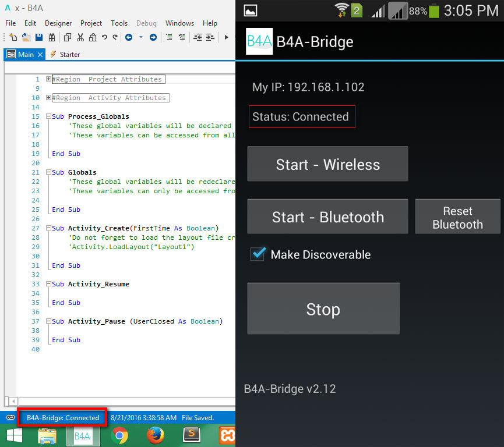Screen dimensions: 504x447
Task: Open the Project menu
Action: 91,23
